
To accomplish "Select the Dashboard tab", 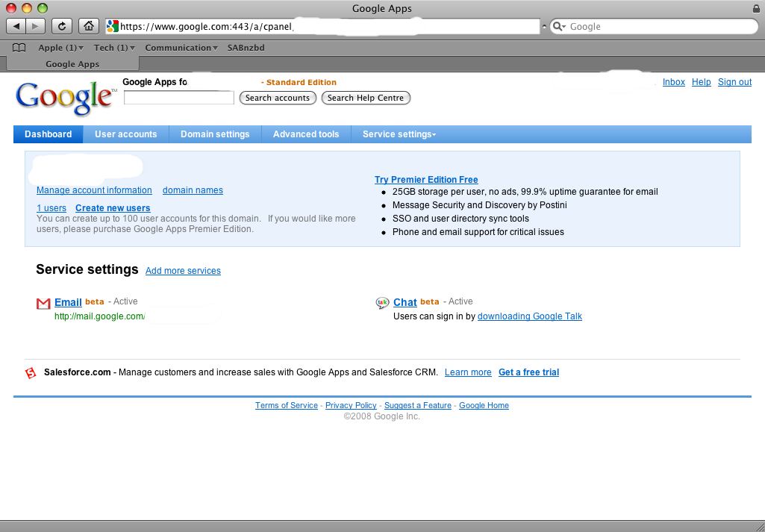I will tap(49, 134).
